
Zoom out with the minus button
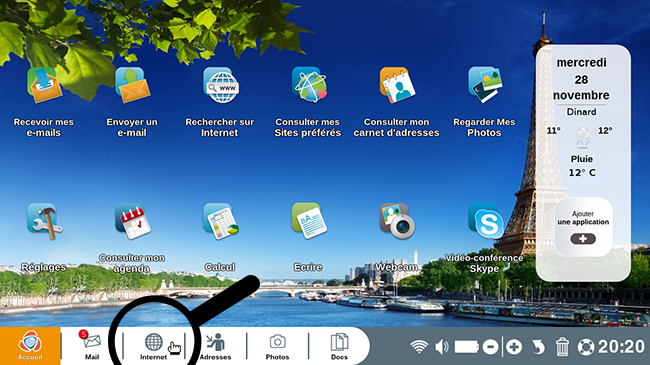tap(490, 347)
